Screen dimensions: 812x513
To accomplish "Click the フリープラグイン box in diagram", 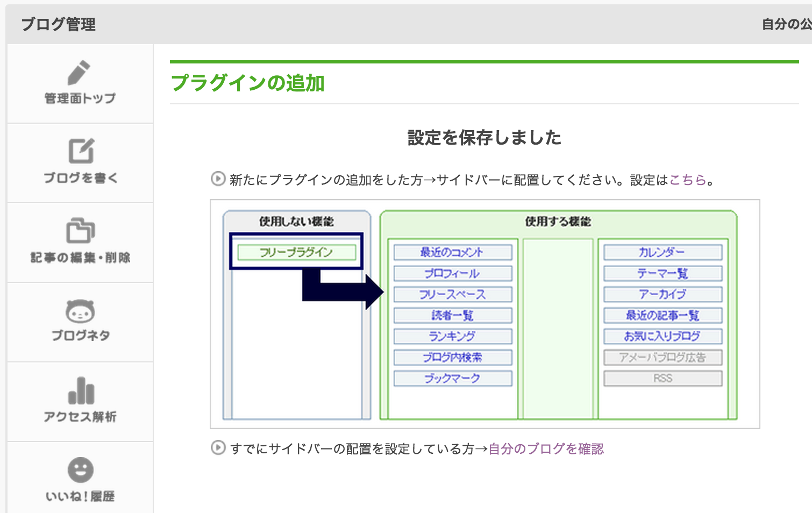I will tap(296, 252).
